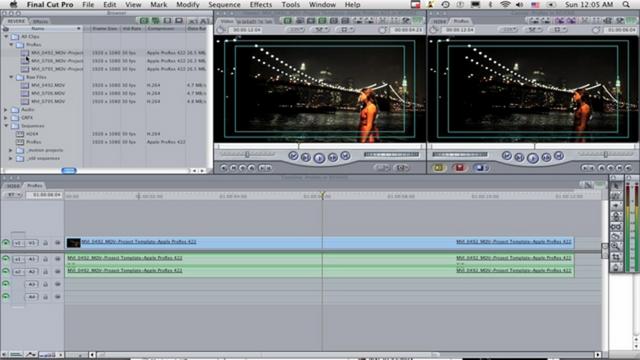This screenshot has width=640, height=360.
Task: Collapse the ProRes bin in the Browser
Action: pos(11,44)
